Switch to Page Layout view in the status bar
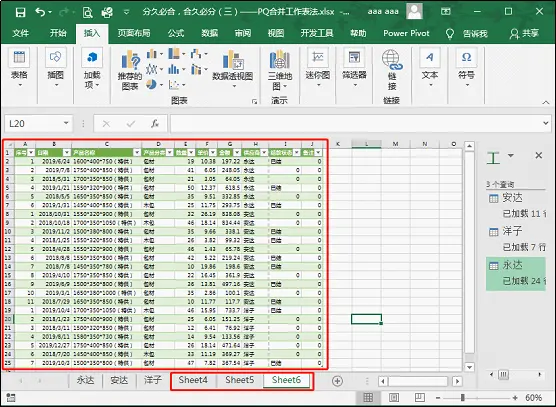 (x=394, y=398)
